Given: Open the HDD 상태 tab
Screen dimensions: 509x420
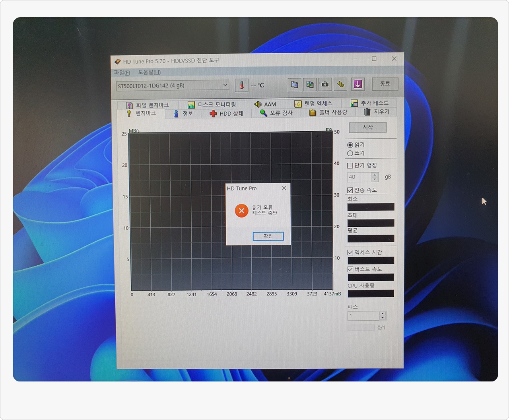Looking at the screenshot, I should pos(227,113).
